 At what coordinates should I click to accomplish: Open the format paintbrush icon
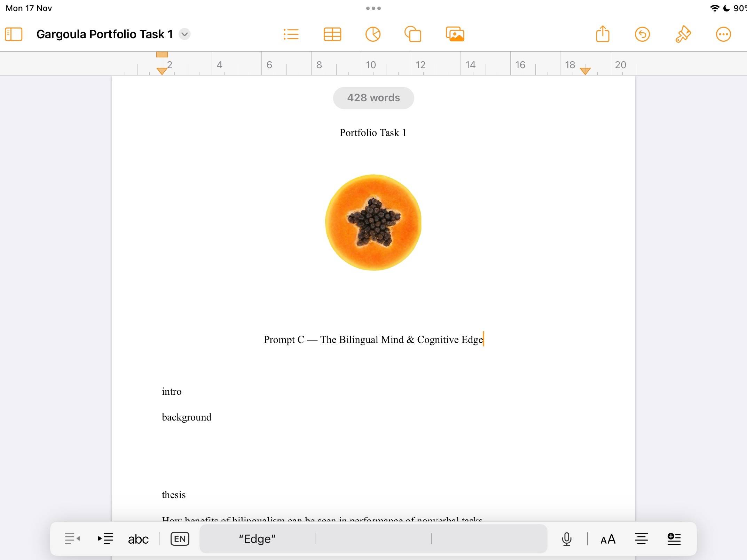683,34
